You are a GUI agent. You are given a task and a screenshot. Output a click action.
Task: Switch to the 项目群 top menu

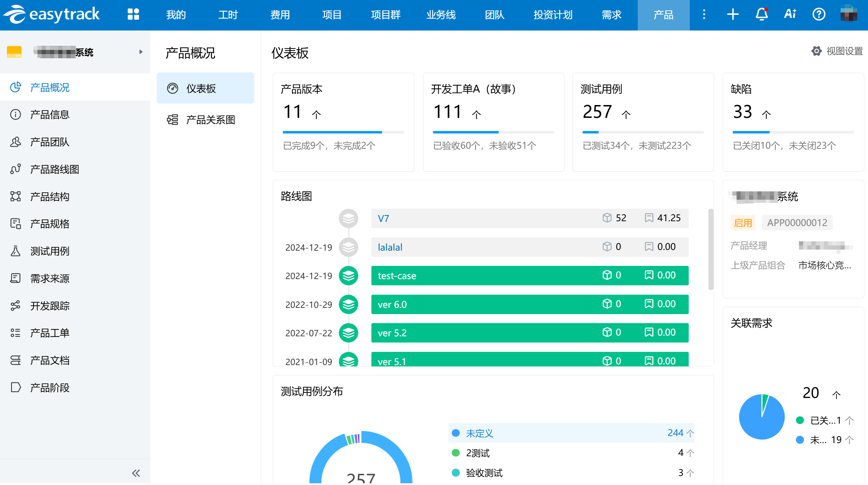tap(386, 15)
